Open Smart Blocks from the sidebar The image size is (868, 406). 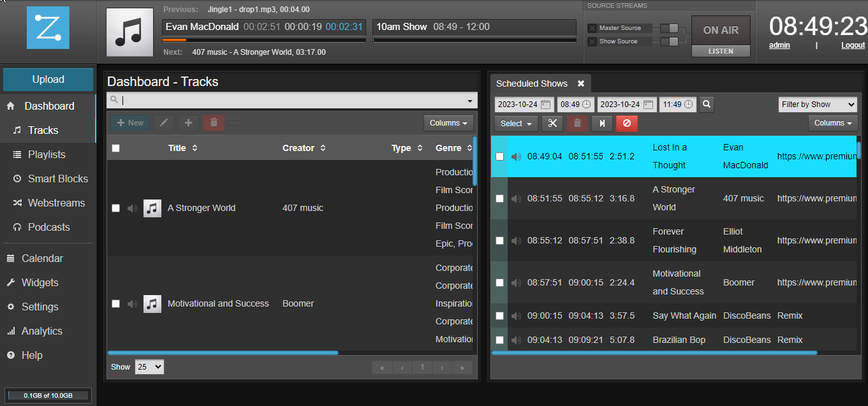pos(58,178)
